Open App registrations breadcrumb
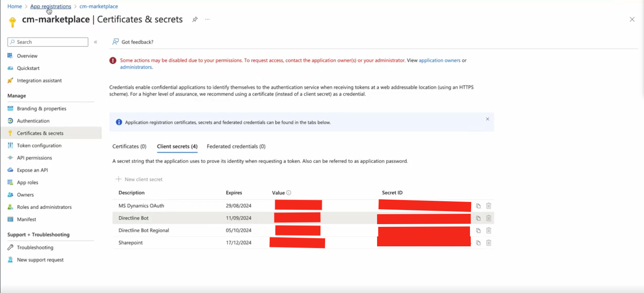 pos(50,7)
